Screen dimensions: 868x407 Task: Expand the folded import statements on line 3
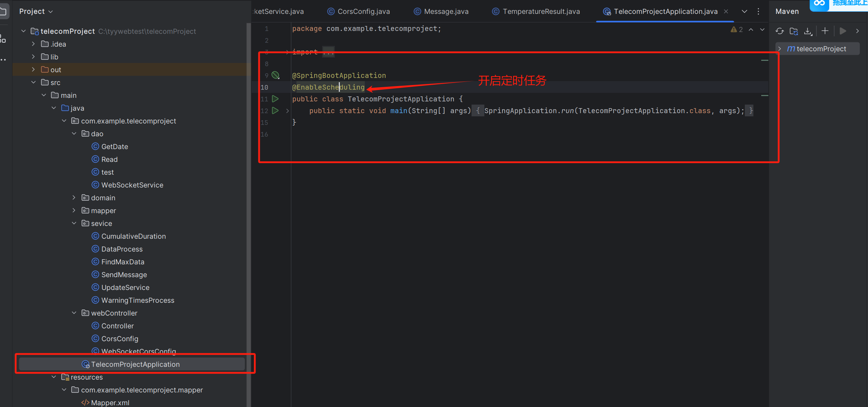pyautogui.click(x=287, y=52)
